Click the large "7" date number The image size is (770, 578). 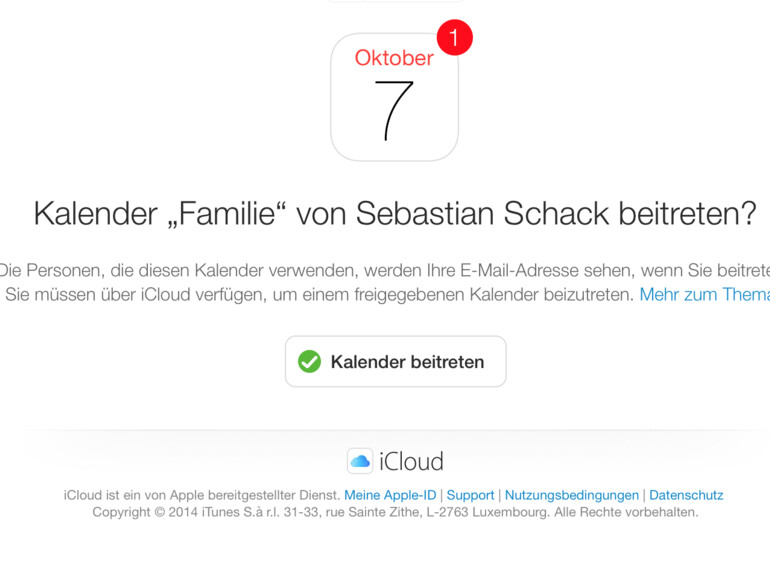point(393,109)
